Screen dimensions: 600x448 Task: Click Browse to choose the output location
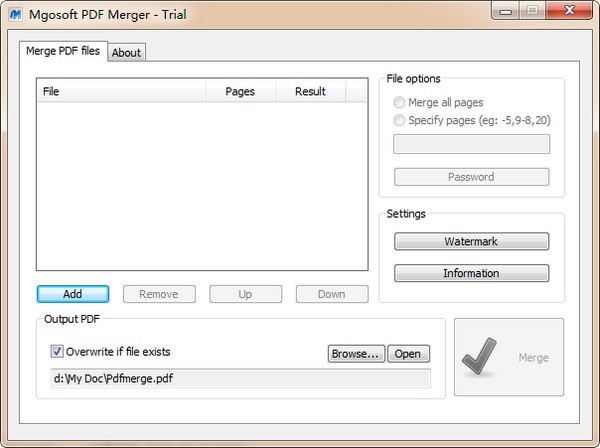click(x=356, y=354)
